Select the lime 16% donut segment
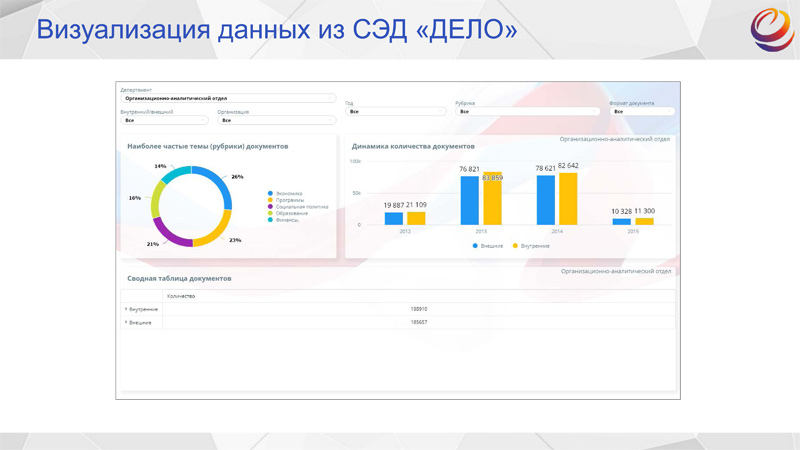The height and width of the screenshot is (450, 800). pyautogui.click(x=156, y=199)
